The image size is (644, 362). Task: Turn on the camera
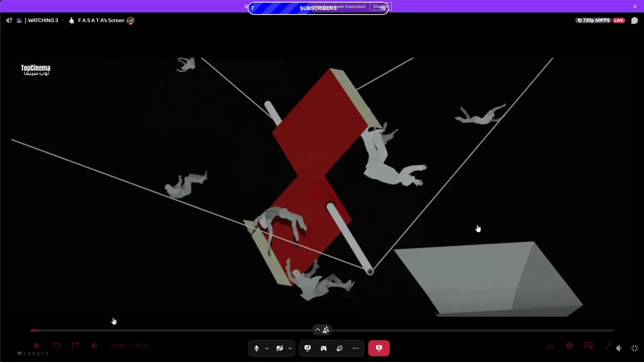coord(280,348)
